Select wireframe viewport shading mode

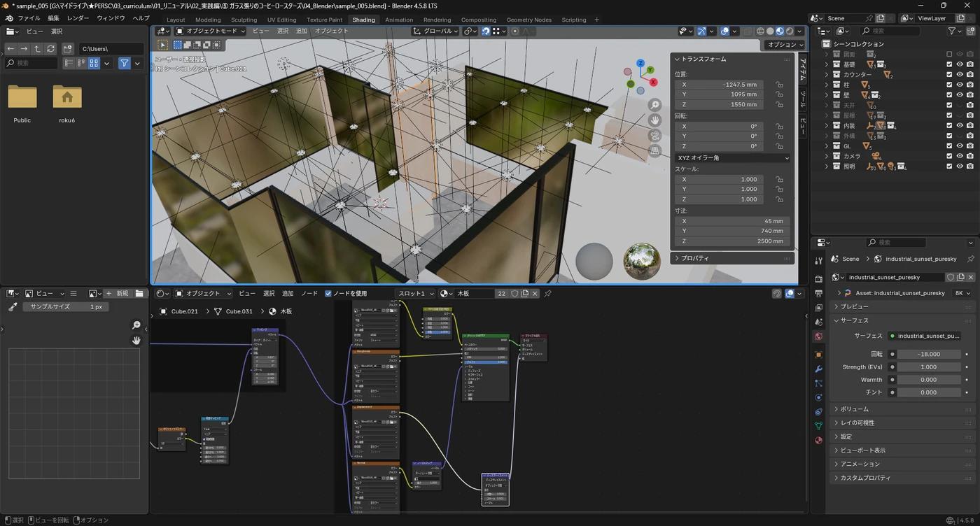[761, 31]
